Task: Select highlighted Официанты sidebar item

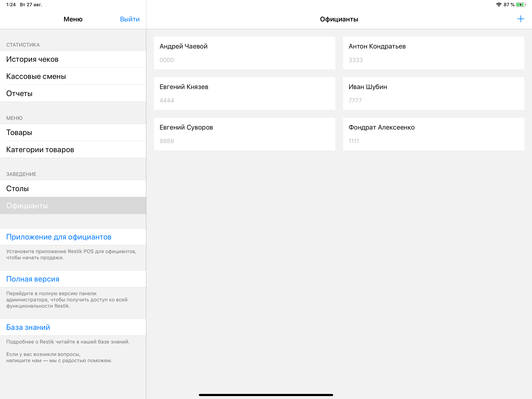Action: point(73,206)
